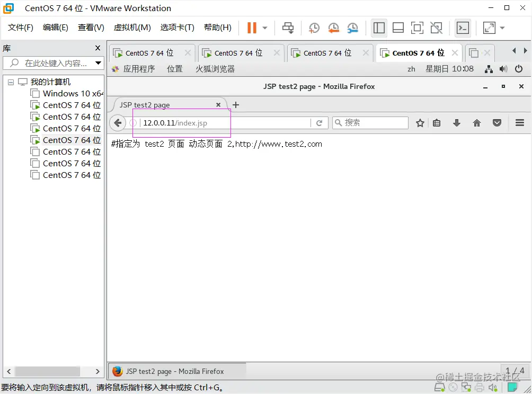The height and width of the screenshot is (394, 532).
Task: Click the green message log icon
Action: tap(512, 387)
